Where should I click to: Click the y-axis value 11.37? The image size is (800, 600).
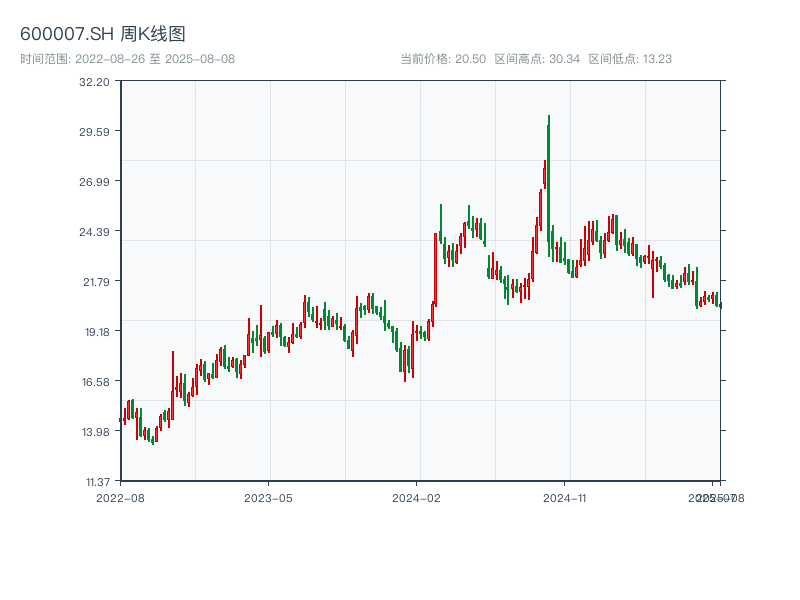(98, 482)
